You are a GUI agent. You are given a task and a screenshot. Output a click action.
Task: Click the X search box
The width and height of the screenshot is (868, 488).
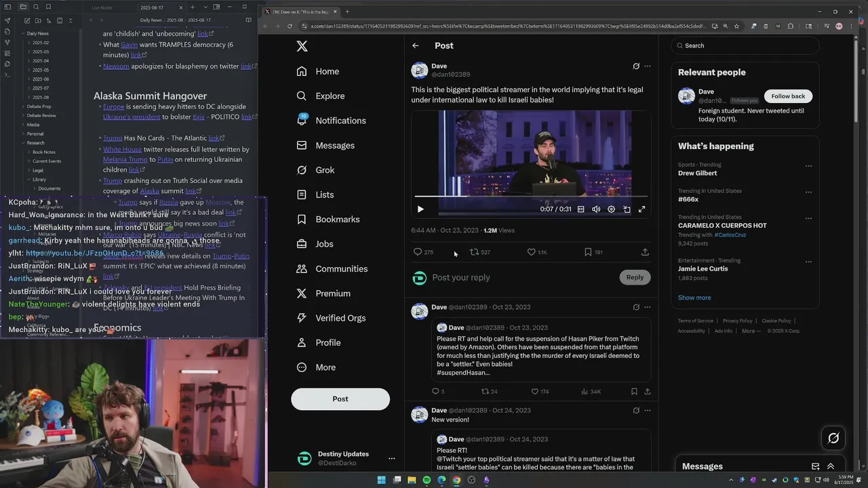tap(746, 45)
